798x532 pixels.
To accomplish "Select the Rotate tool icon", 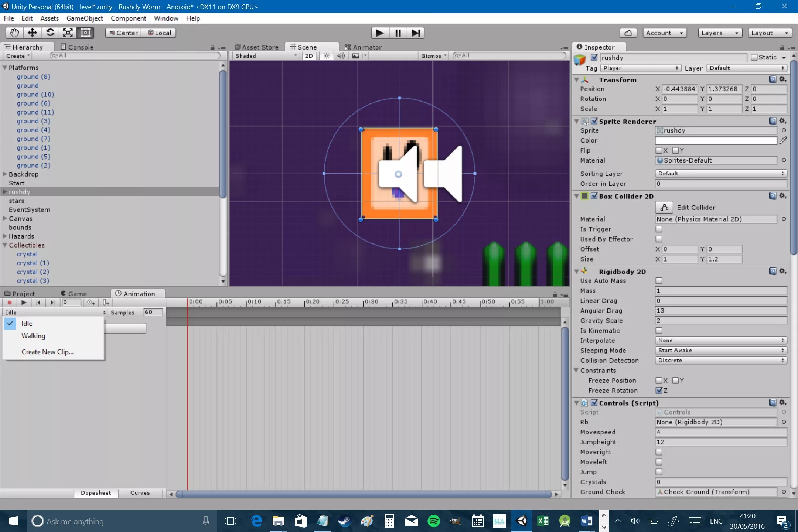I will [50, 33].
